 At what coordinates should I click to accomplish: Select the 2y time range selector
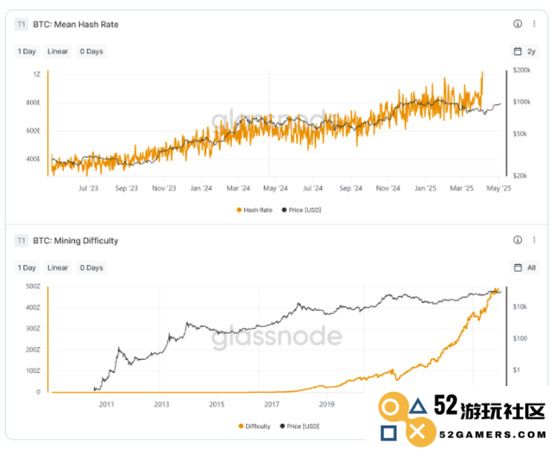point(531,52)
